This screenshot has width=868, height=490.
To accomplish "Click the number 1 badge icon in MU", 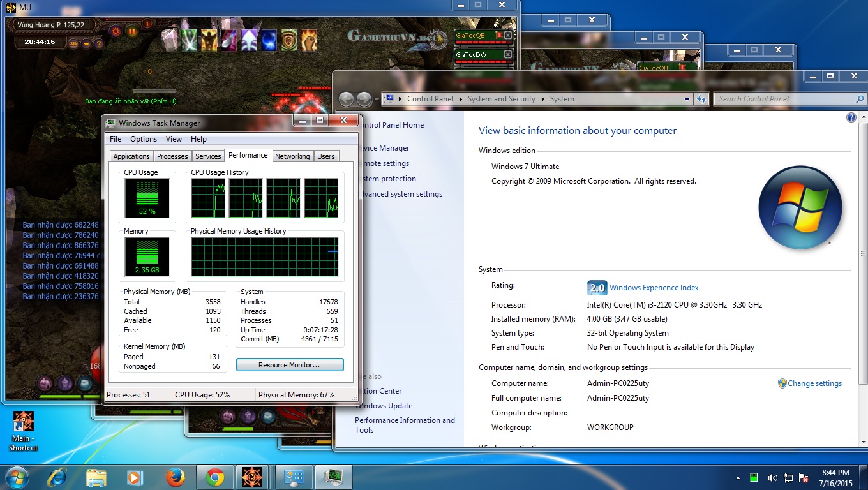I will tap(147, 24).
